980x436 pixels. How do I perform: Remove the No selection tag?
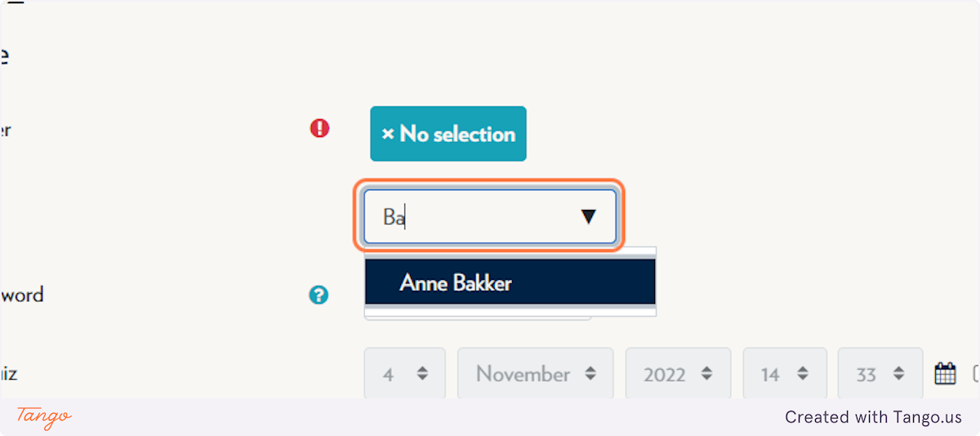(x=448, y=134)
